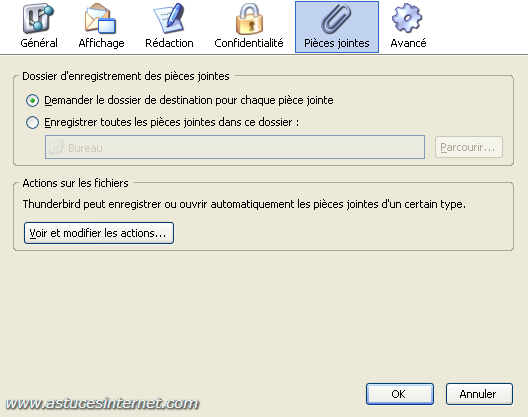528x417 pixels.
Task: Click the Pièces jointes tab label
Action: point(337,43)
